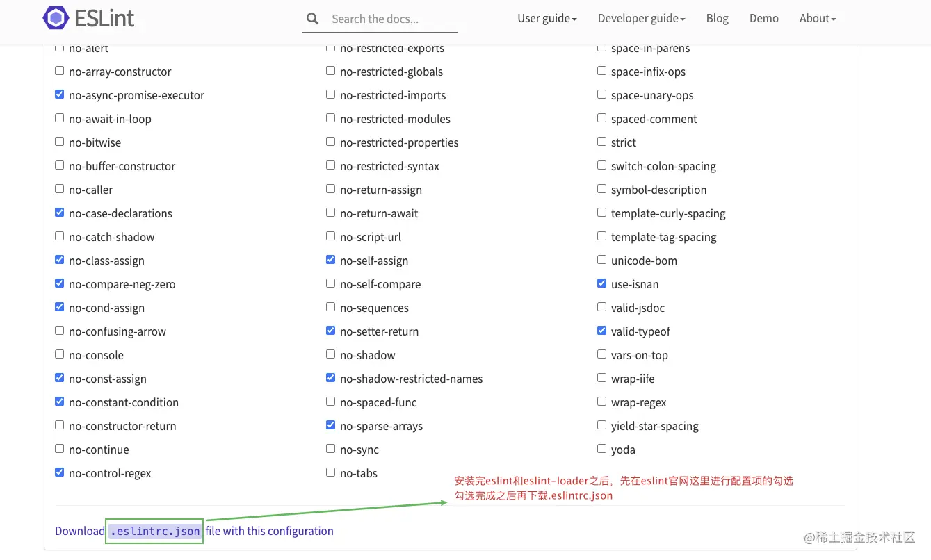Check the no-await-in-loop rule
This screenshot has width=931, height=560.
coord(59,118)
